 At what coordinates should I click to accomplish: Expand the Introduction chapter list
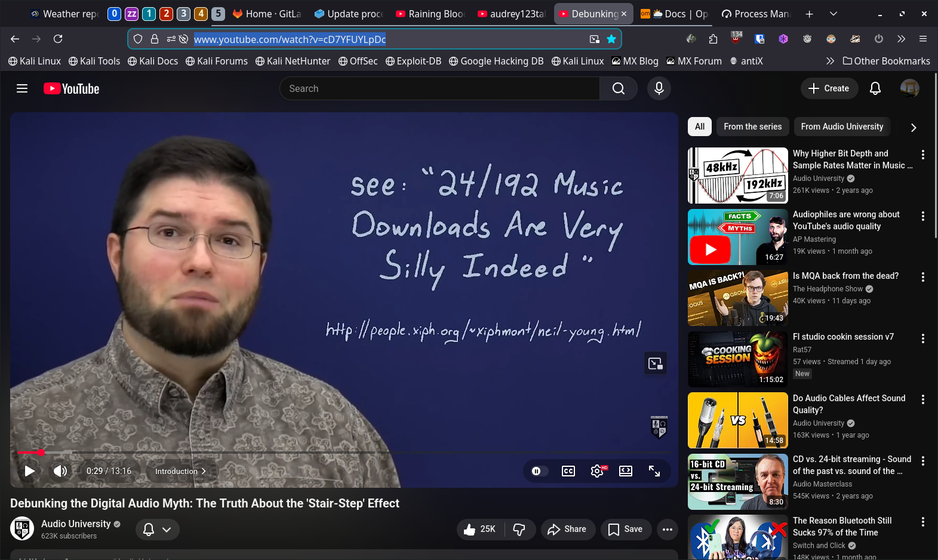(x=180, y=471)
